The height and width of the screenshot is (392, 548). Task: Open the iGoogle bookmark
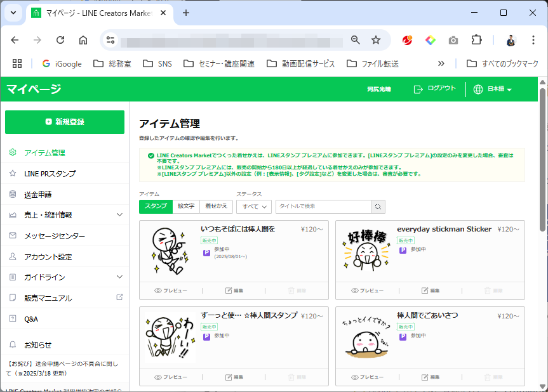pos(62,64)
